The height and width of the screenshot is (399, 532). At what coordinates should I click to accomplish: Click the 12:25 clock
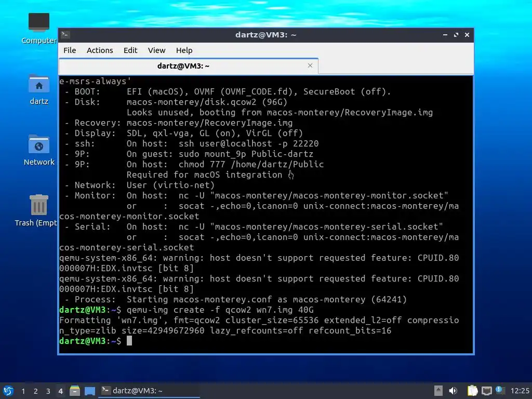(x=520, y=391)
